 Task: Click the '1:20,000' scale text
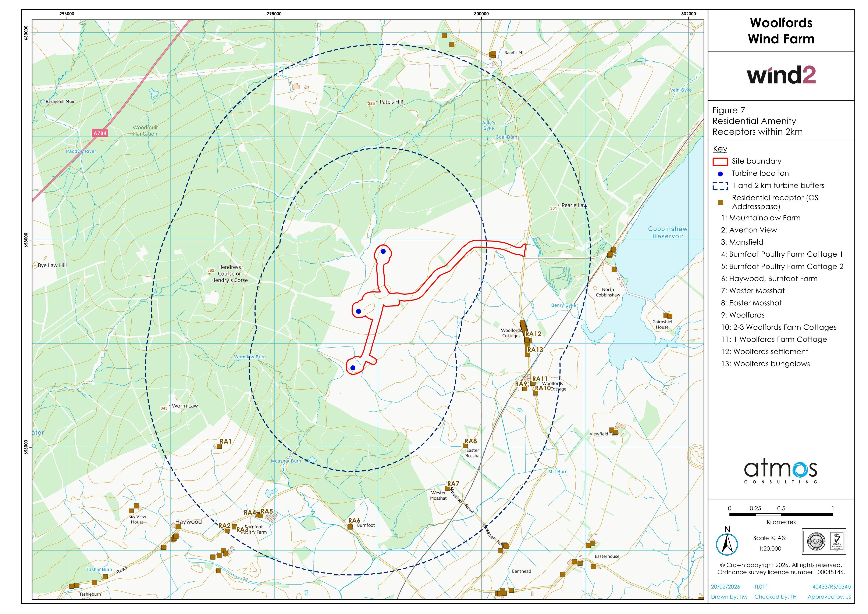(x=770, y=549)
